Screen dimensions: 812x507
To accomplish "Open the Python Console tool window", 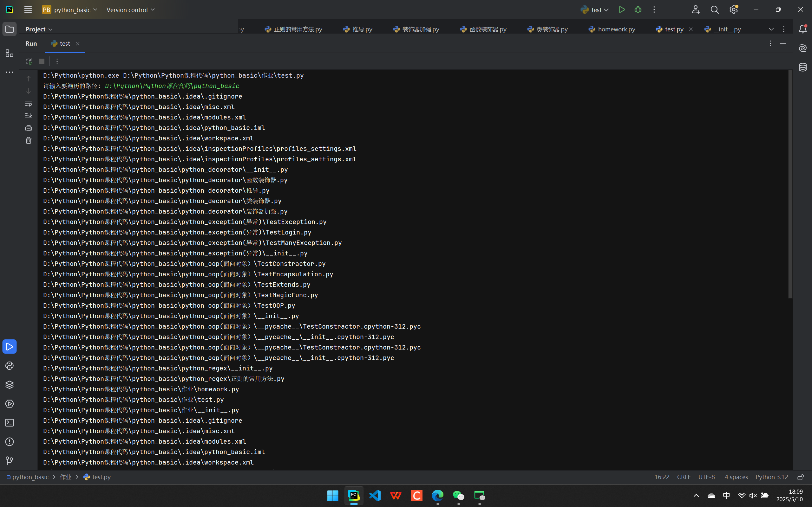I will point(10,365).
